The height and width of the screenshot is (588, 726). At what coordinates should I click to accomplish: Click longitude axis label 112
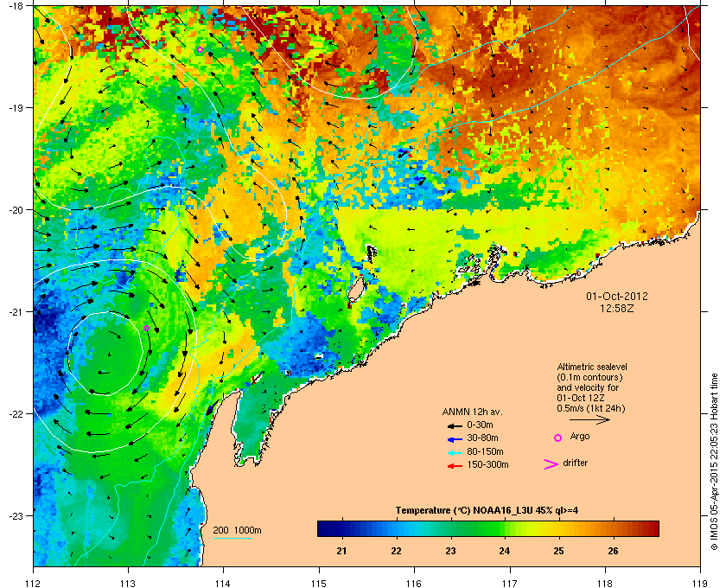pos(34,584)
